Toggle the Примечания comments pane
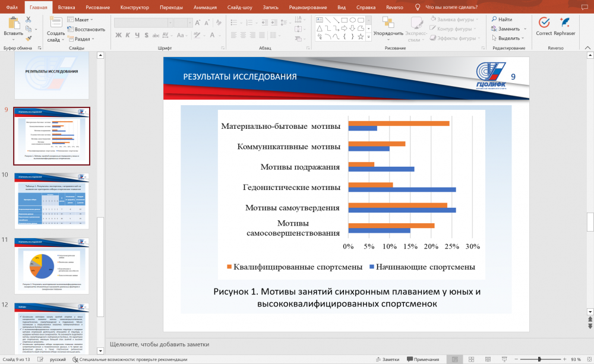594x364 pixels. (x=422, y=359)
